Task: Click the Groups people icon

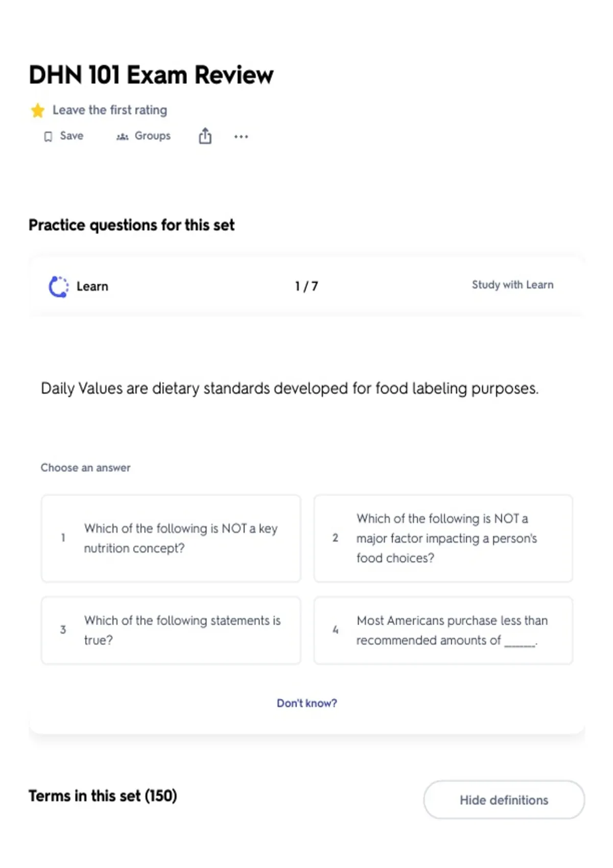Action: [122, 136]
